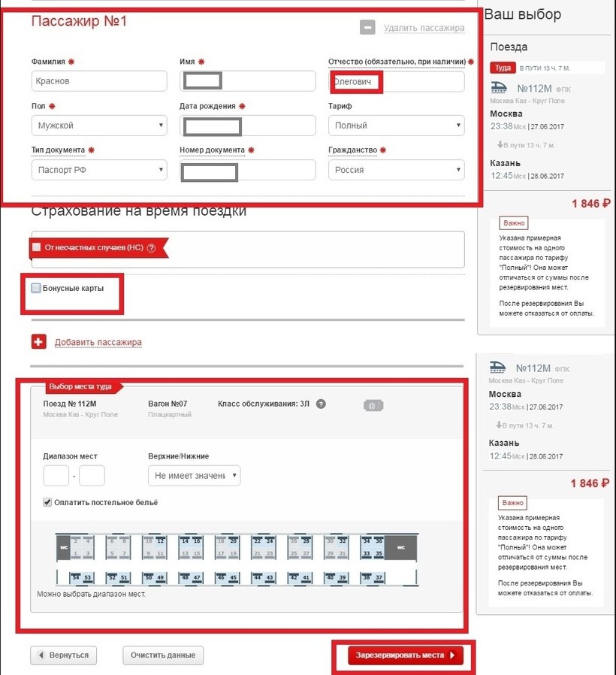Screen dimensions: 616x675
Task: Select seat 32 on carriage map
Action: [343, 540]
